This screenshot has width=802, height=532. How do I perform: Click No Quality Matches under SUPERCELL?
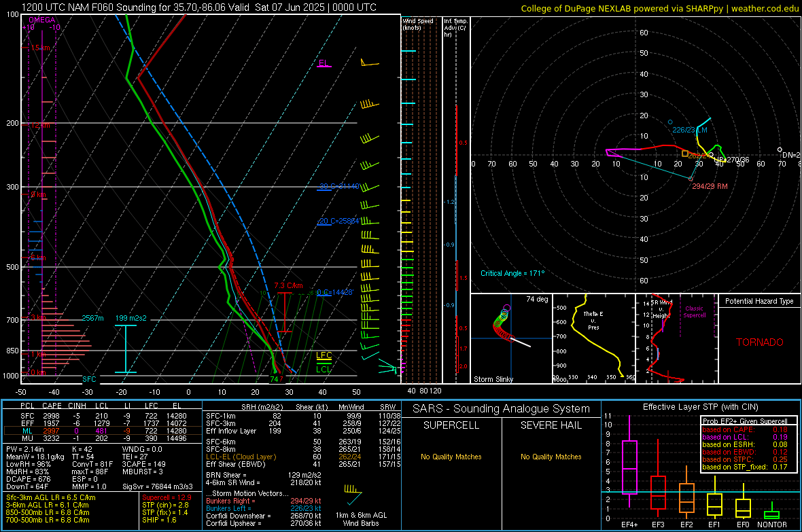point(451,457)
